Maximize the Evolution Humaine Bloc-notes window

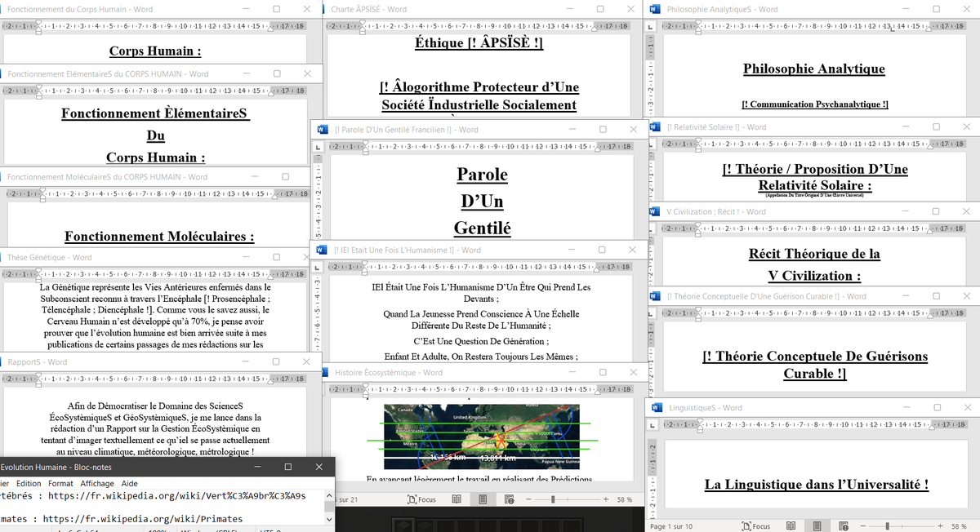(x=287, y=467)
